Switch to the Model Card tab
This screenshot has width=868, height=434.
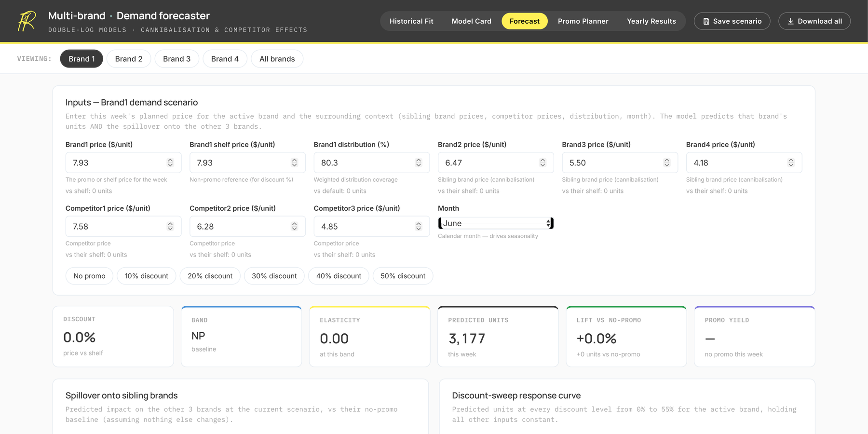472,21
